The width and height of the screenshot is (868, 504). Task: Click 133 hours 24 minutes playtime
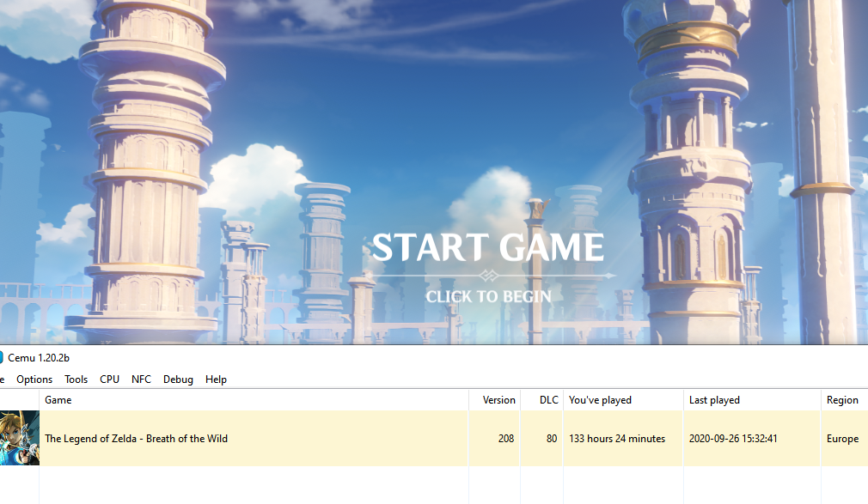coord(617,438)
